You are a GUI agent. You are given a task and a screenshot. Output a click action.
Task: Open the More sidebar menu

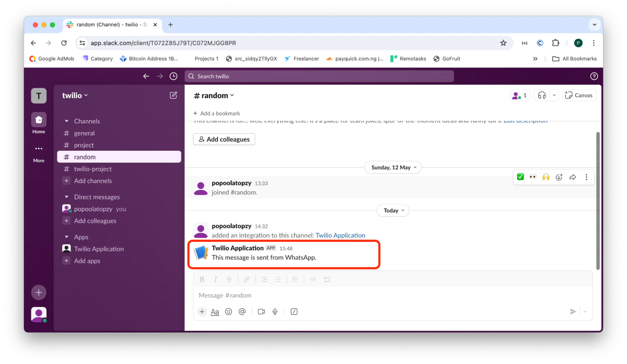click(39, 149)
